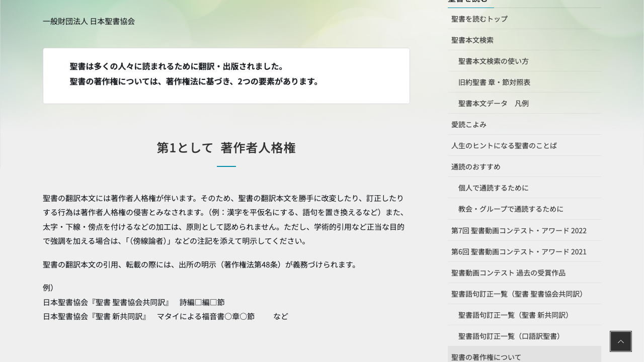The width and height of the screenshot is (644, 362).
Task: Click the example line with マタイによる福音書〇章〇節
Action: pyautogui.click(x=166, y=316)
